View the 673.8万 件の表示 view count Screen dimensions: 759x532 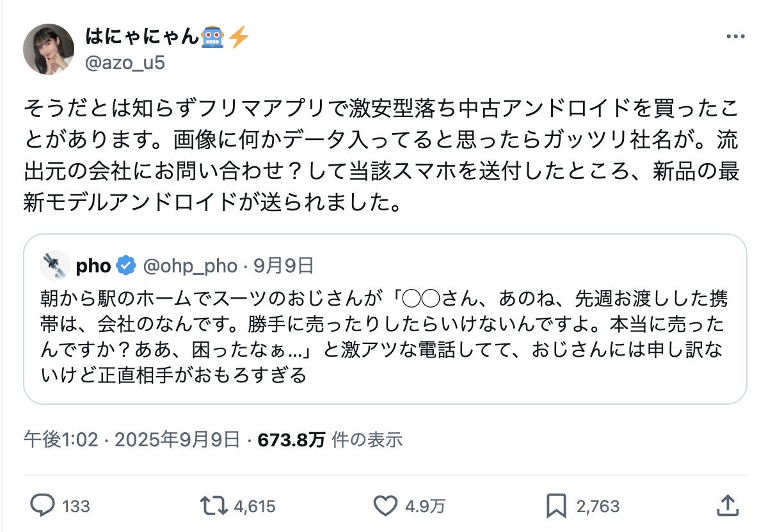(330, 439)
